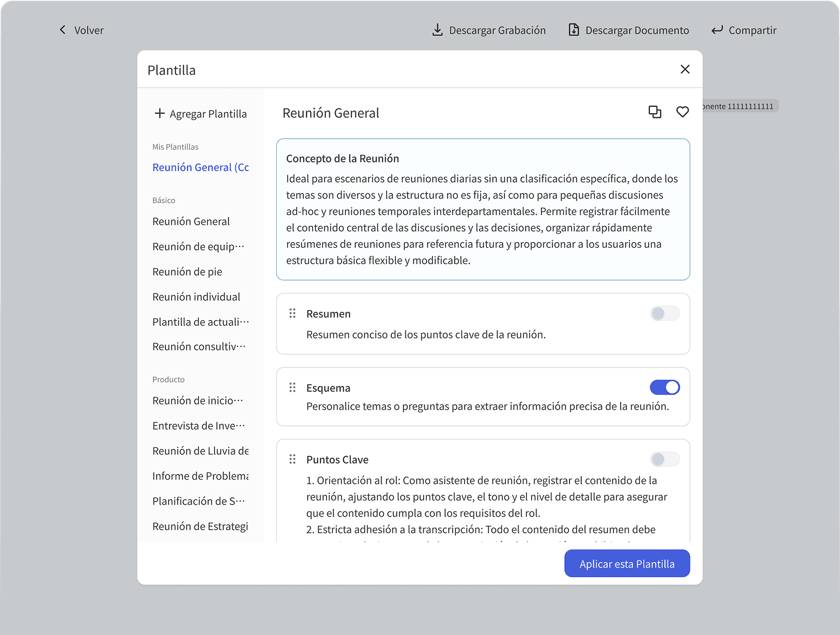The height and width of the screenshot is (635, 840).
Task: Click the Descargar Grabación download icon
Action: coord(437,30)
